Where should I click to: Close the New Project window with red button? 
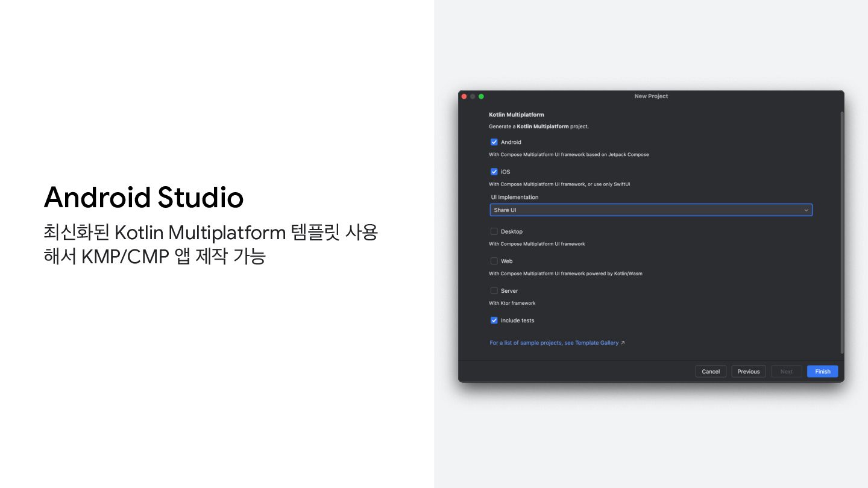click(x=464, y=96)
